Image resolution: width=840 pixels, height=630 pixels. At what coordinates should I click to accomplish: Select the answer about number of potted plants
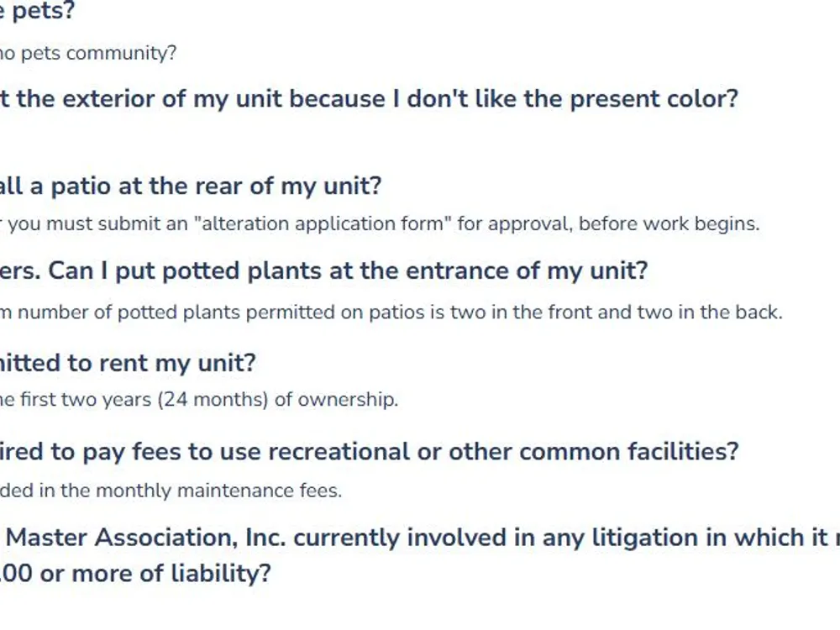391,312
